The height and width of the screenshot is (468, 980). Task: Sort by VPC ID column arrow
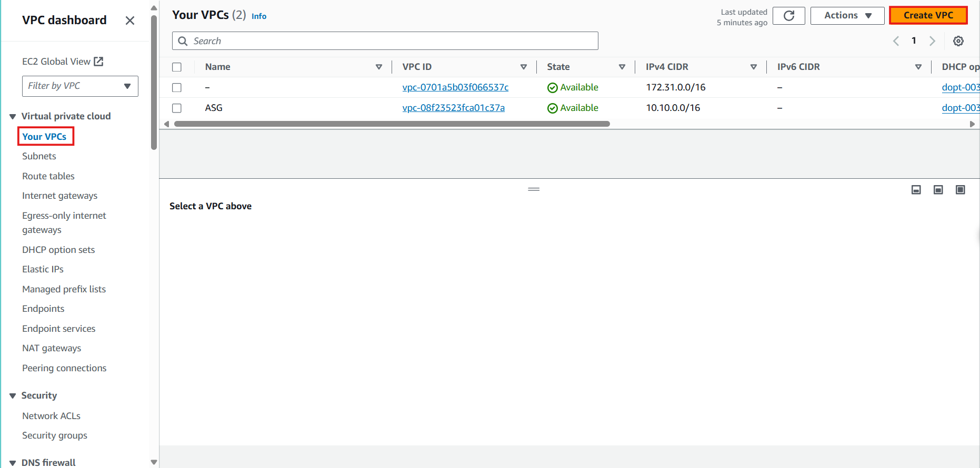click(x=524, y=67)
